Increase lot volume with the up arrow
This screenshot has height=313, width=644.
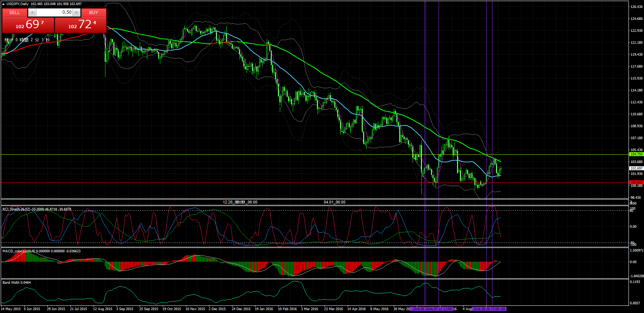pos(76,12)
